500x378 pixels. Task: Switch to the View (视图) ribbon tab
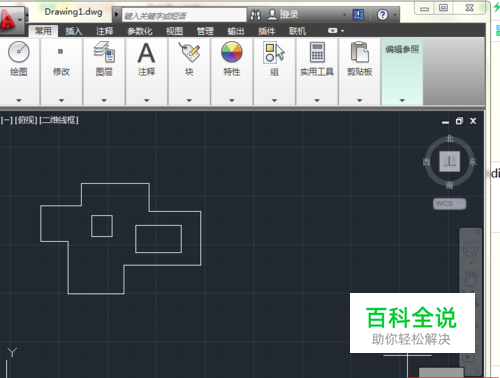(x=174, y=31)
